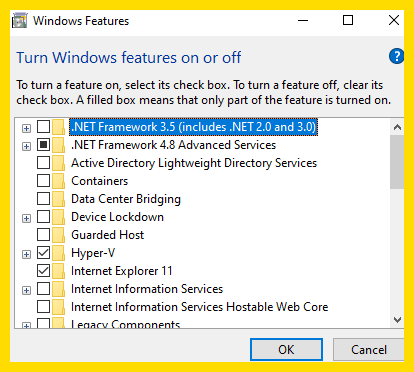Screen dimensions: 414x372
Task: Click the blue help question mark icon
Action: [x=396, y=56]
